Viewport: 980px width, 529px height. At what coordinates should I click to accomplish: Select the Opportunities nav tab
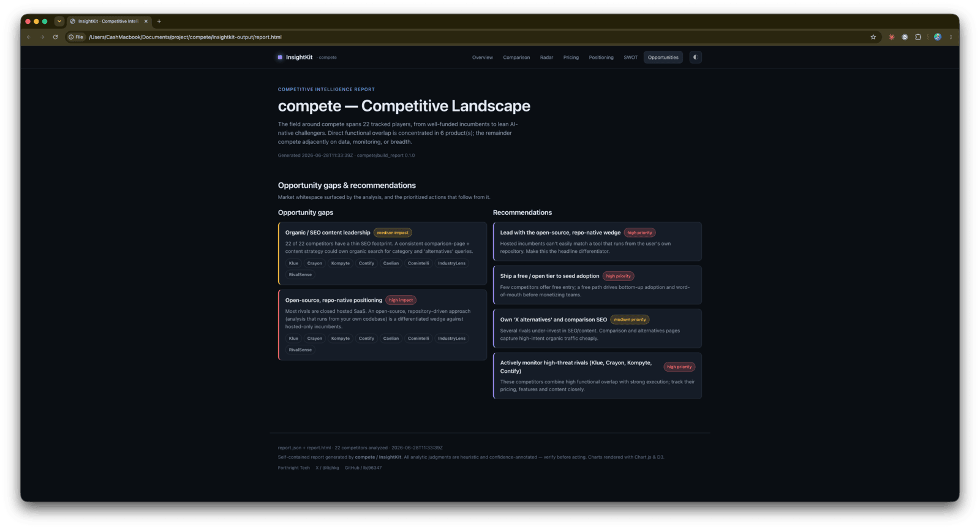pos(663,58)
